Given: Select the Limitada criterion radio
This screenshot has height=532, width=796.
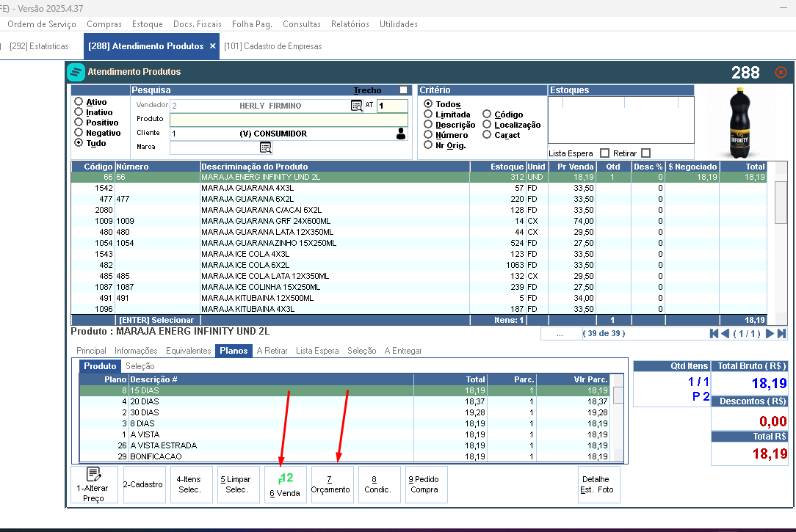Looking at the screenshot, I should (x=428, y=114).
